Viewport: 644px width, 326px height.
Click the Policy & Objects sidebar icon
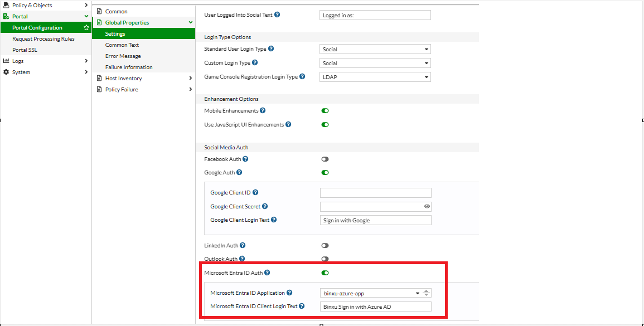point(5,5)
